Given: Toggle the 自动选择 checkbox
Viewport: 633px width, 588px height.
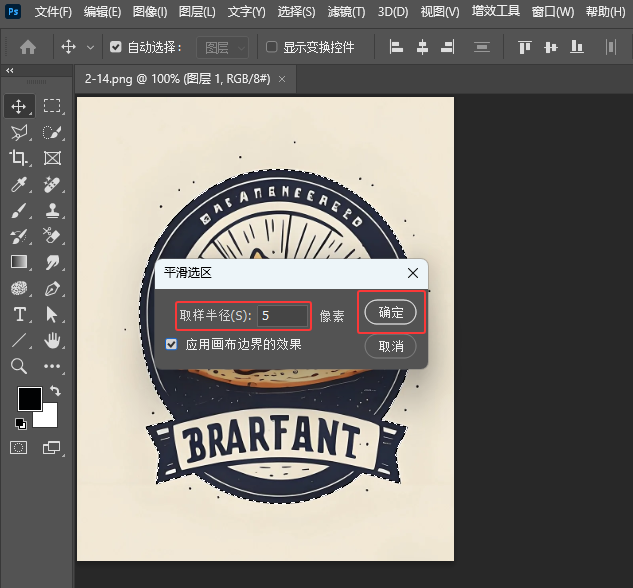Looking at the screenshot, I should coord(116,47).
